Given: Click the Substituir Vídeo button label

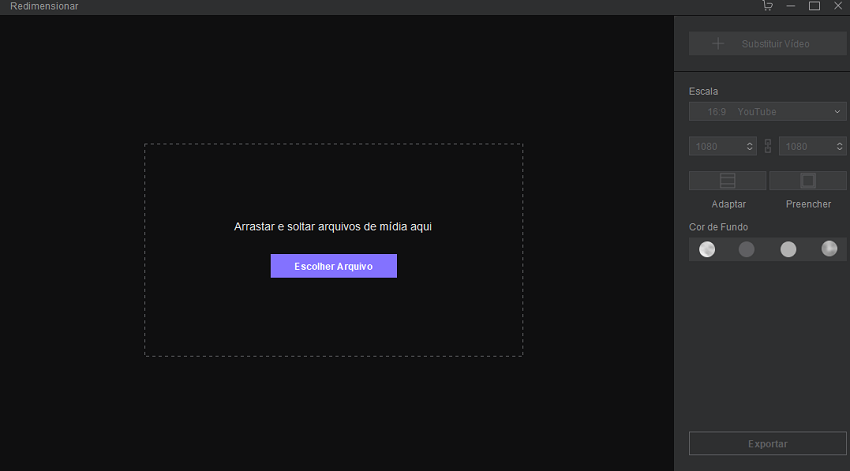Looking at the screenshot, I should [x=775, y=44].
